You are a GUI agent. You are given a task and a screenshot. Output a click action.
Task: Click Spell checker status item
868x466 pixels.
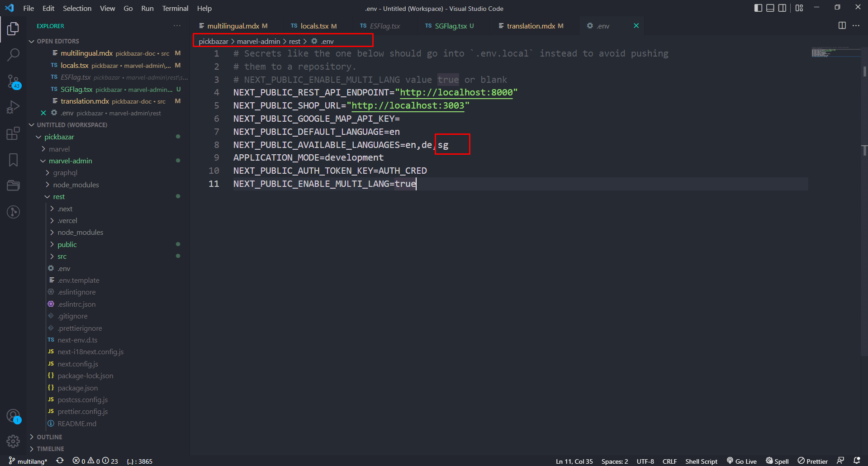777,461
